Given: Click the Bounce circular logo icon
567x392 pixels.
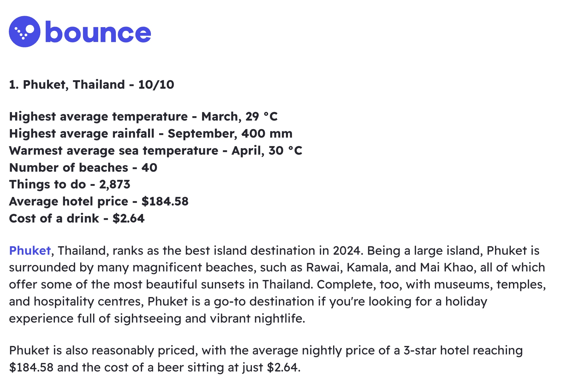Looking at the screenshot, I should point(25,32).
